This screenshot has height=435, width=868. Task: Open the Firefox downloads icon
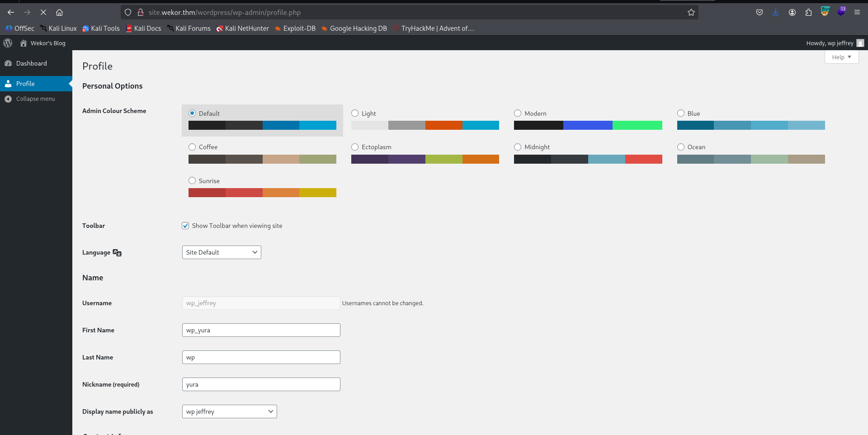[775, 13]
